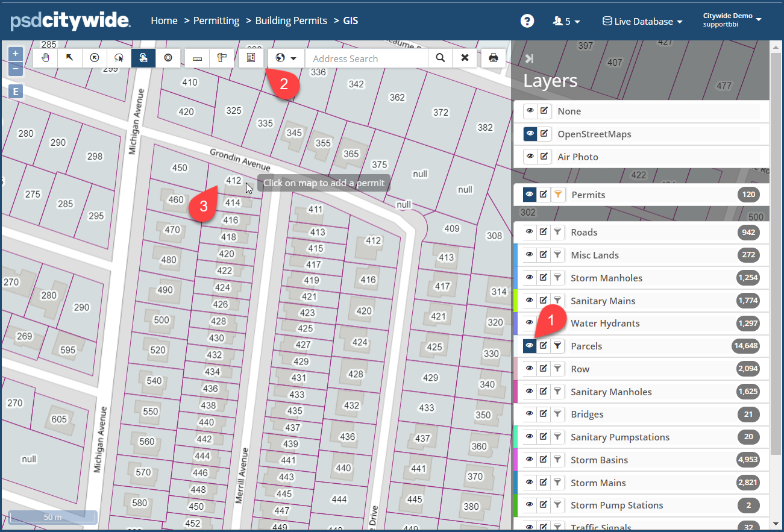
Task: Filter the Permits layer with funnel icon
Action: point(558,195)
